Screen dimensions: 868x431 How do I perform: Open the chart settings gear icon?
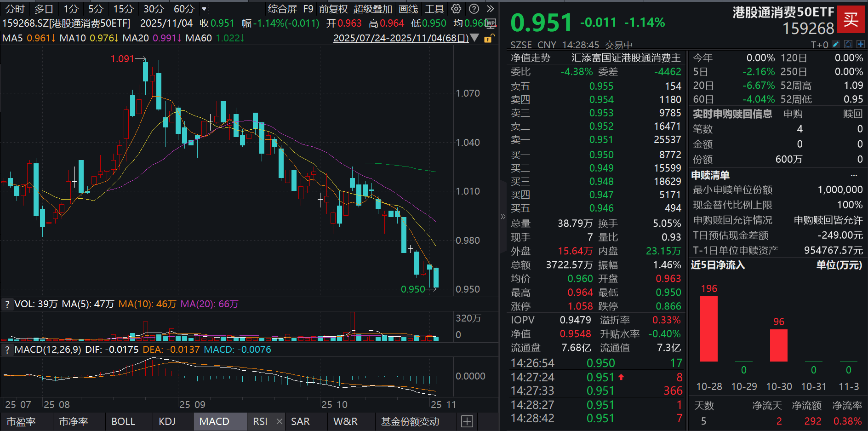coord(456,9)
